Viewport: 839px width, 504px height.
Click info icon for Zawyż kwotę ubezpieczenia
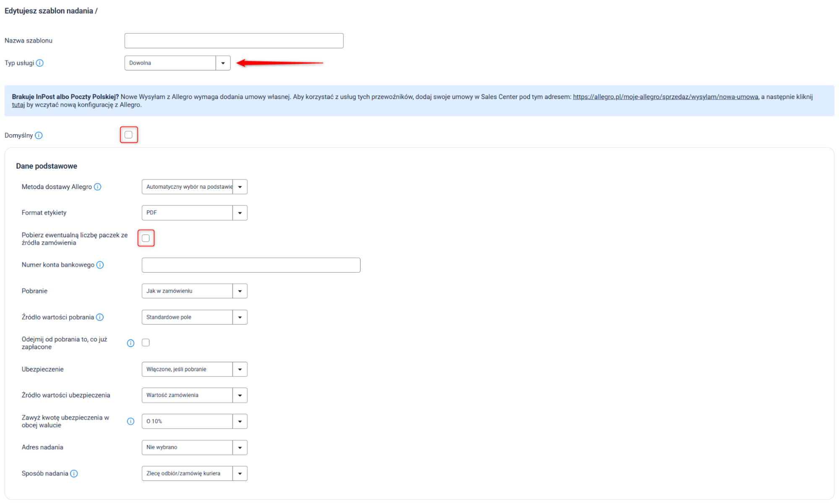pos(131,421)
